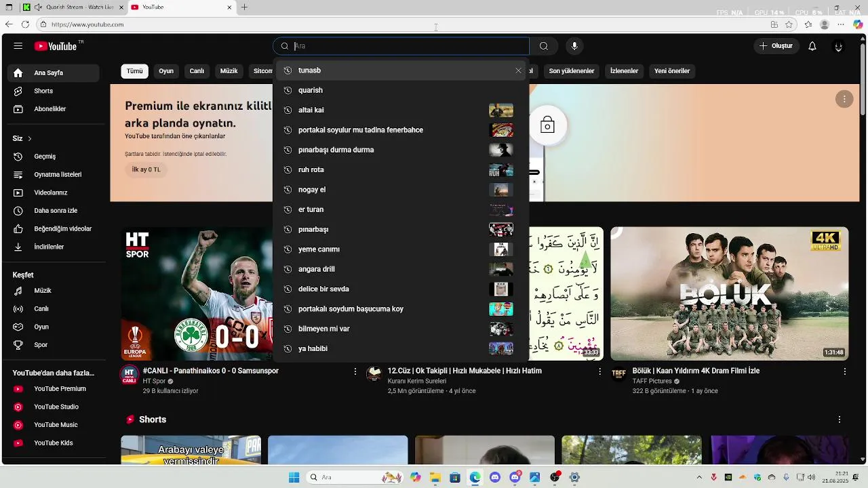868x488 pixels.
Task: Remove the 'tunasb' search suggestion
Action: pyautogui.click(x=518, y=70)
